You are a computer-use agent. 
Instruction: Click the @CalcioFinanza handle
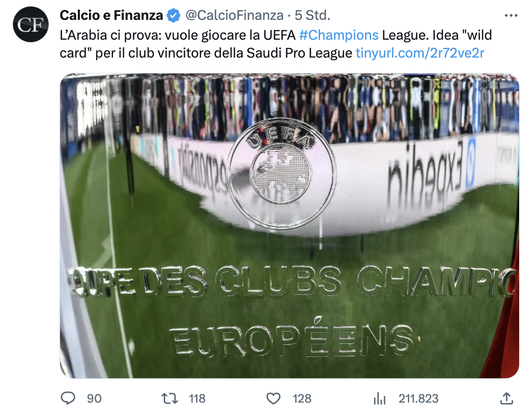234,15
